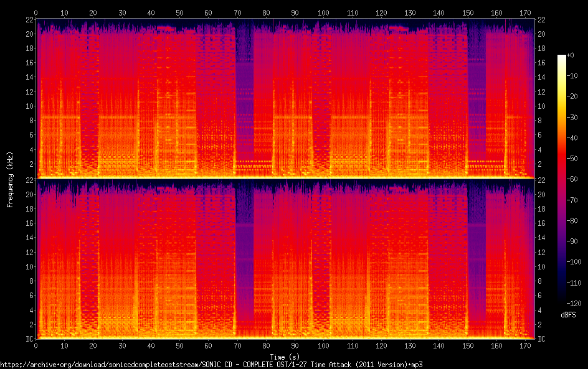Click the '50' tick on the top time axis
Image resolution: width=588 pixels, height=369 pixels.
coord(179,12)
